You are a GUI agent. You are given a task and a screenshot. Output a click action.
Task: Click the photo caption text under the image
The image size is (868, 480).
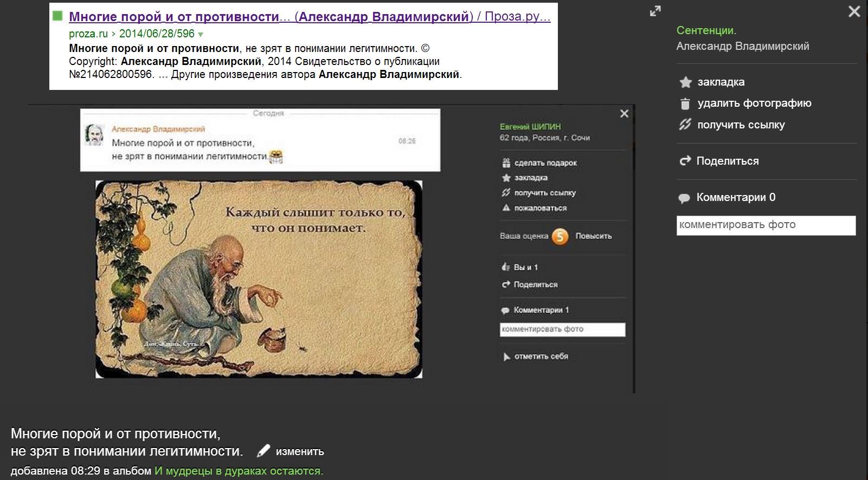(127, 442)
